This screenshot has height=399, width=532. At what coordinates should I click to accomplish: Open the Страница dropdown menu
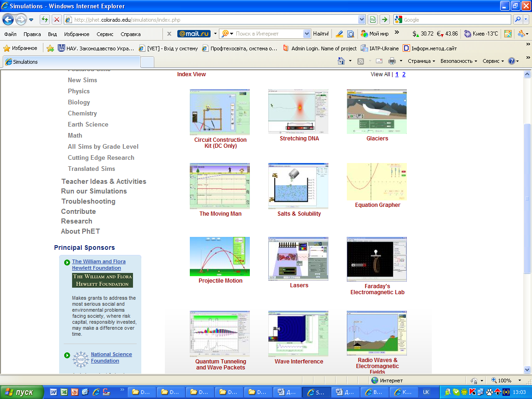421,61
